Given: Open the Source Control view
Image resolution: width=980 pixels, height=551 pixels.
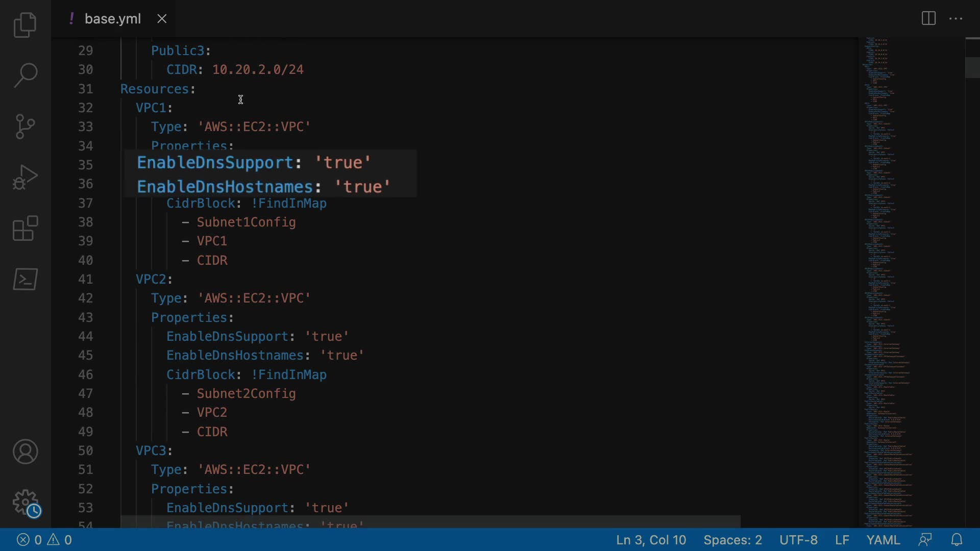Looking at the screenshot, I should click(25, 127).
